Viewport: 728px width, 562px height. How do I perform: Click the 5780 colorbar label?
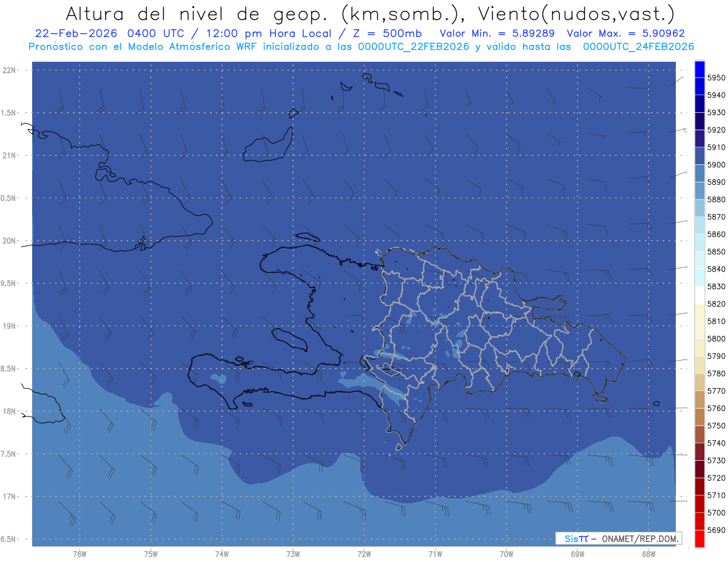pos(716,373)
